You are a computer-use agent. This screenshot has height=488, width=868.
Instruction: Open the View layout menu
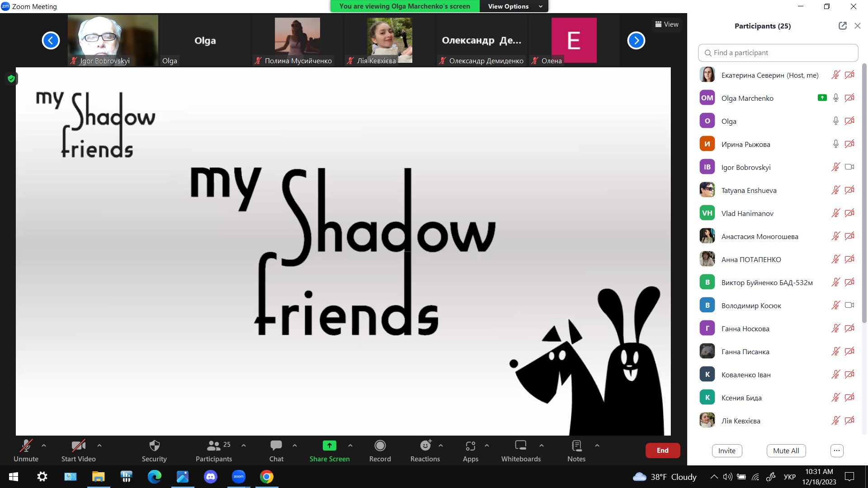[x=667, y=24]
